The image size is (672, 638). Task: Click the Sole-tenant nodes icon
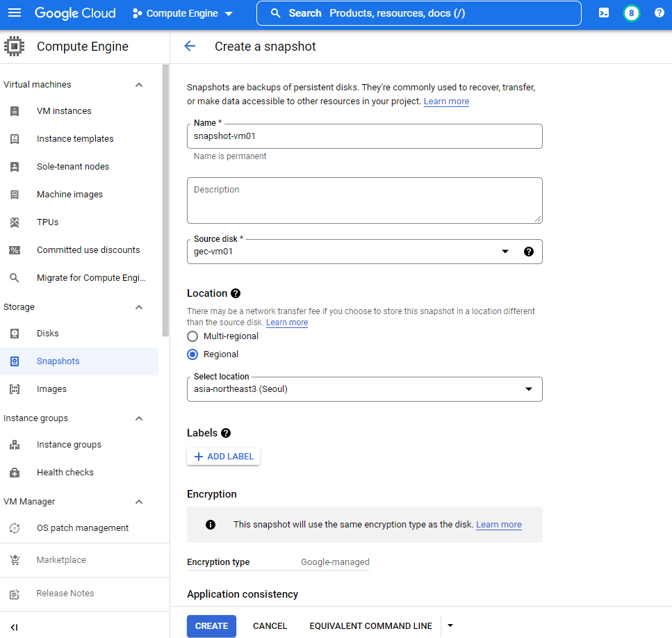15,167
